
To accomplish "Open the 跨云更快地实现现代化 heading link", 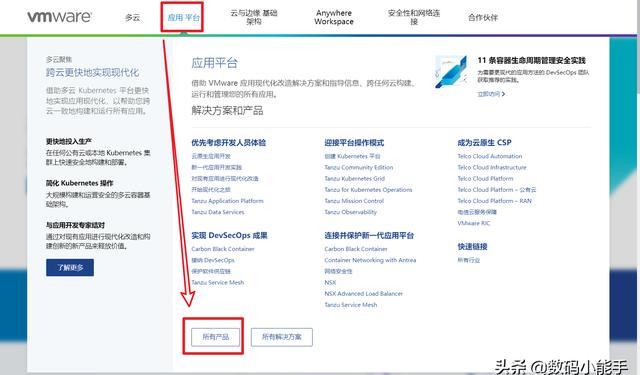I will pos(92,73).
